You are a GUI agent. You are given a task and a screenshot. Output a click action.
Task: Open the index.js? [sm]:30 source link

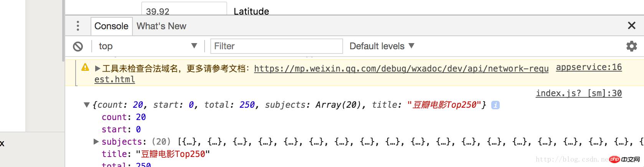point(579,93)
